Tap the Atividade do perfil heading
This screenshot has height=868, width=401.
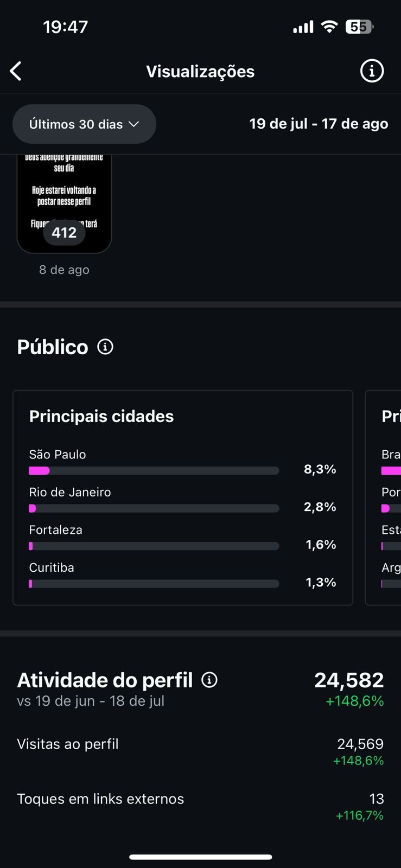pos(105,680)
